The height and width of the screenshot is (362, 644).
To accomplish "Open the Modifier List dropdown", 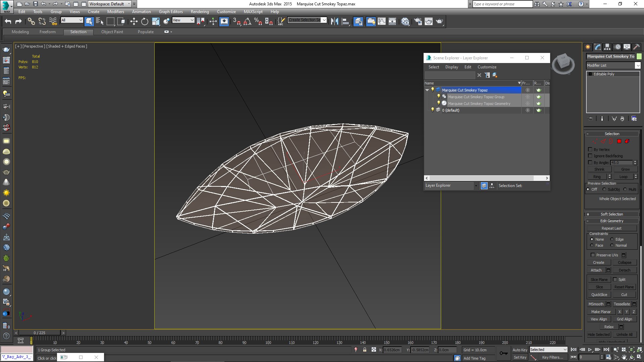I will click(613, 65).
